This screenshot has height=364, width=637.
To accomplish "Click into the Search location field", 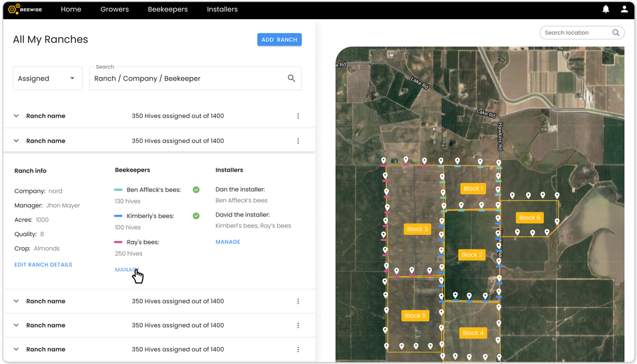I will pos(576,33).
